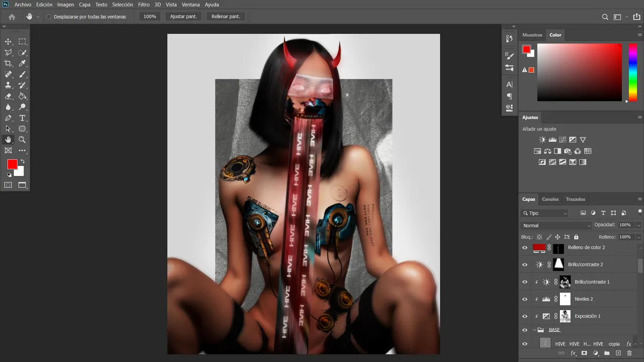Click the 100% zoom button
The height and width of the screenshot is (362, 644).
click(x=149, y=17)
